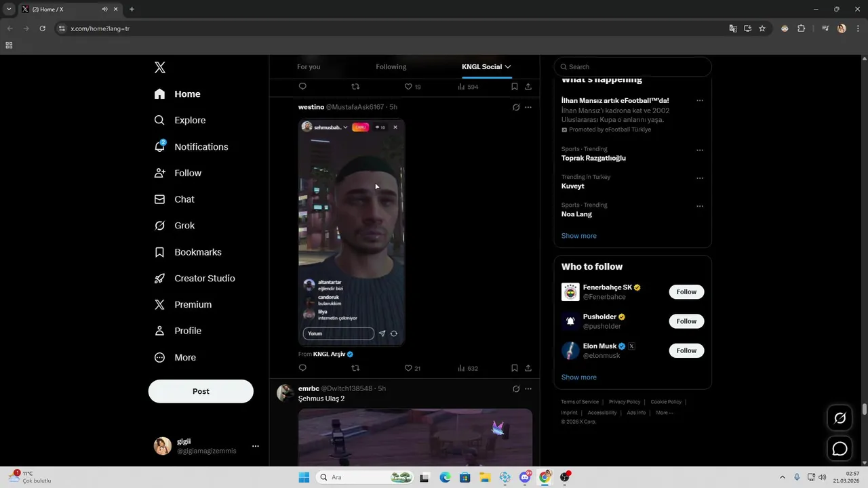Open the Terms of Service link

coord(580,402)
